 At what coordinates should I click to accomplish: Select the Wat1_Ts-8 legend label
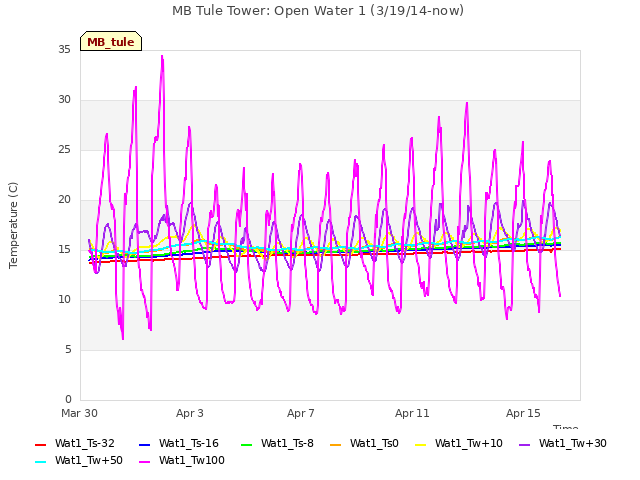point(287,444)
